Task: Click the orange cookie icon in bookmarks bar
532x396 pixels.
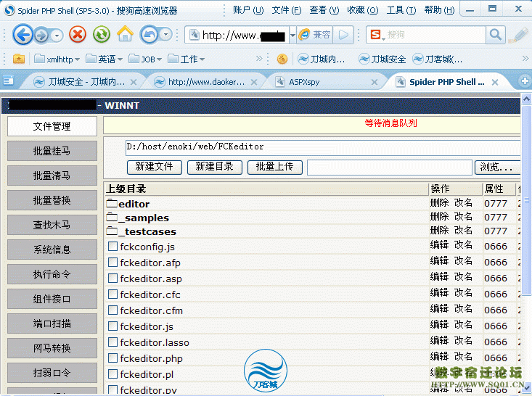Action: pyautogui.click(x=282, y=59)
